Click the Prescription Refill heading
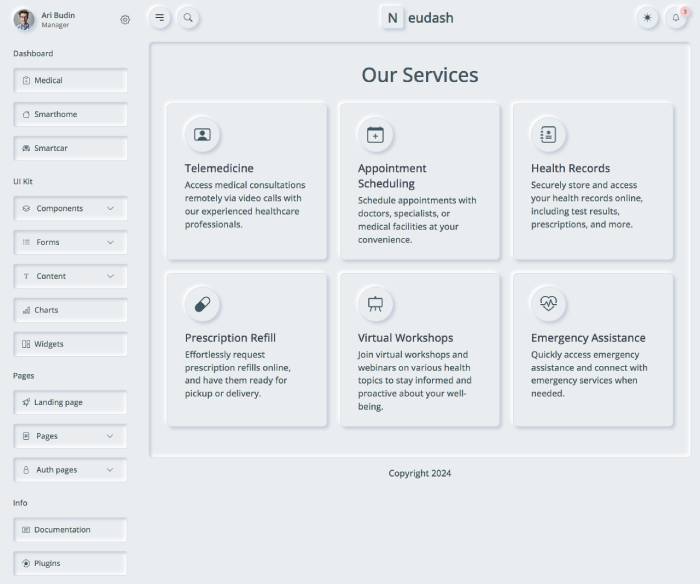This screenshot has width=700, height=584. pos(230,338)
